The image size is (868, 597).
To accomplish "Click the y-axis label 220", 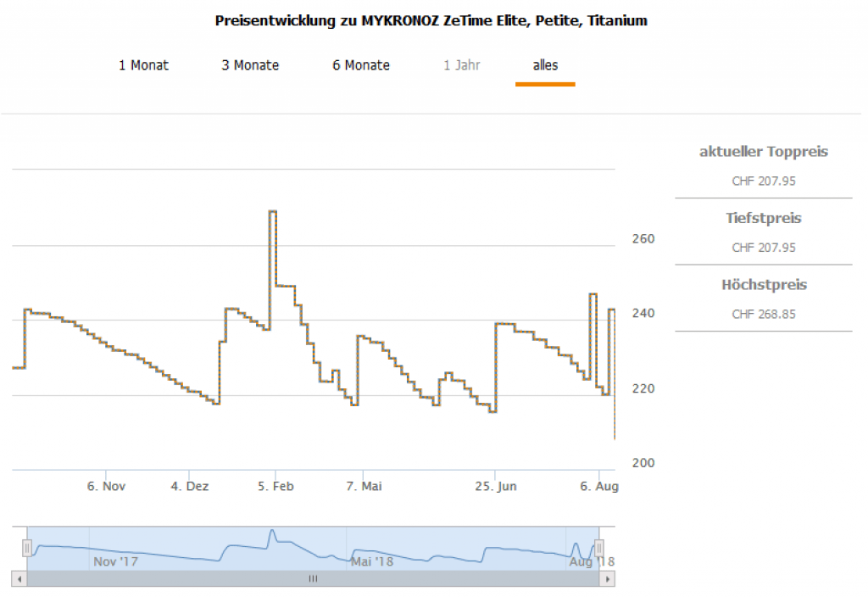I will 643,388.
